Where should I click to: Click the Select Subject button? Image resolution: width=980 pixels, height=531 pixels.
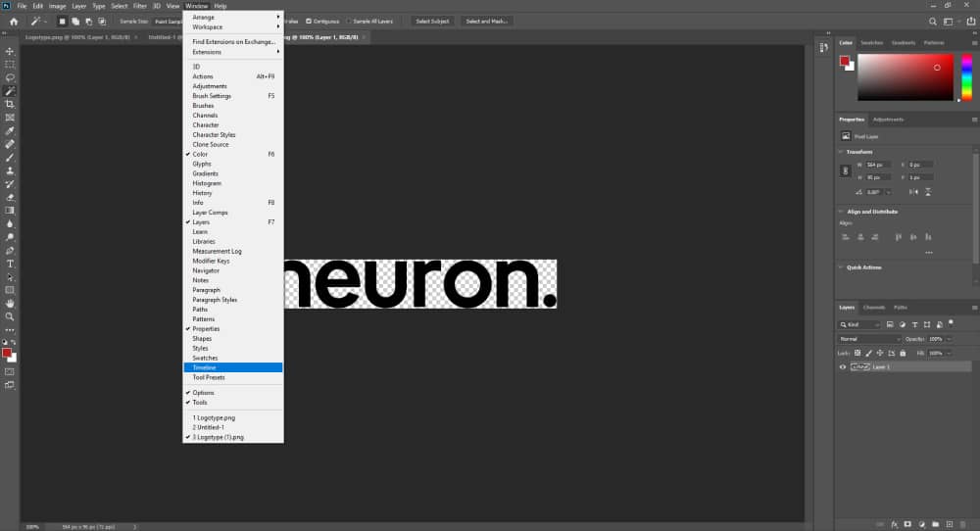point(433,21)
